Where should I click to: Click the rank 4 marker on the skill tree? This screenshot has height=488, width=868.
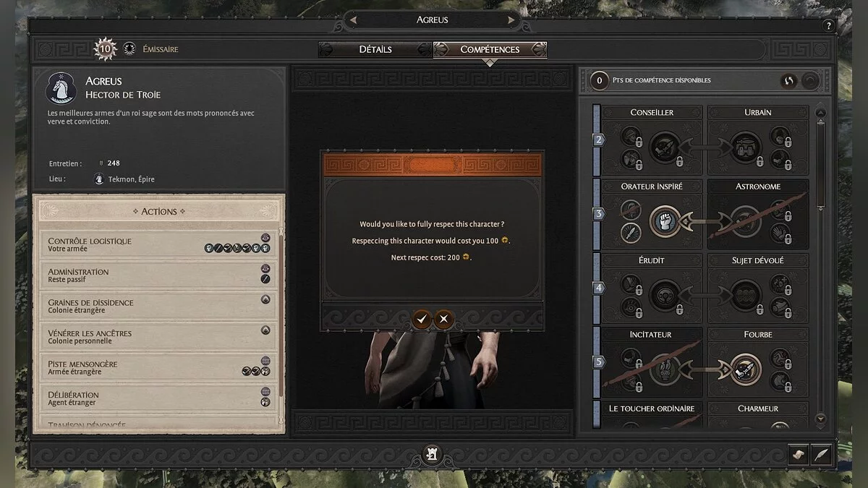click(x=599, y=288)
